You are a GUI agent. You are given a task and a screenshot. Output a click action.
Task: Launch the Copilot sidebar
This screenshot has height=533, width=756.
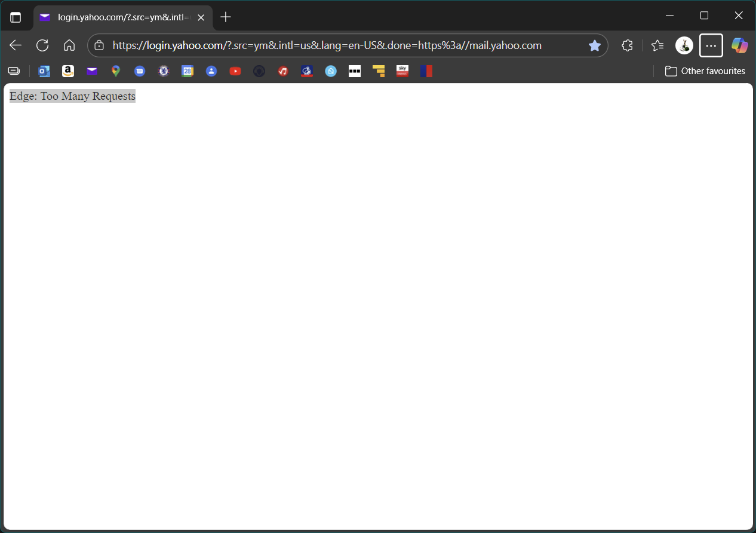pos(740,45)
